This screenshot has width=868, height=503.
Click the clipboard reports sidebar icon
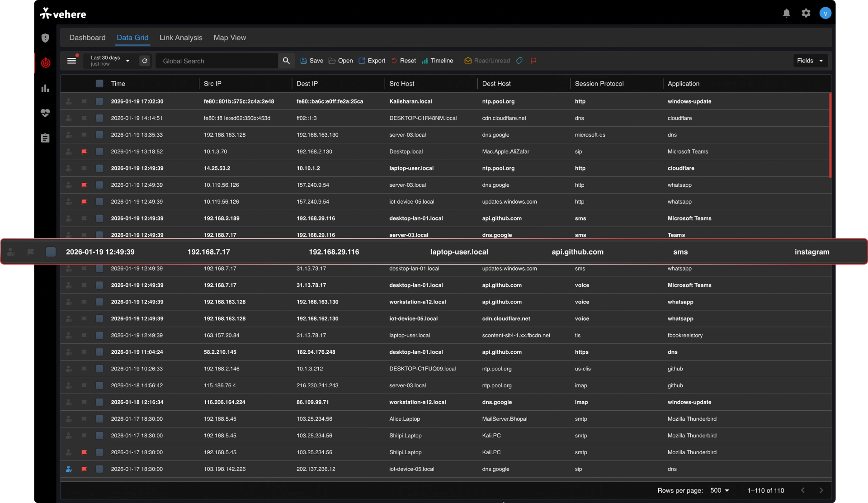tap(45, 138)
